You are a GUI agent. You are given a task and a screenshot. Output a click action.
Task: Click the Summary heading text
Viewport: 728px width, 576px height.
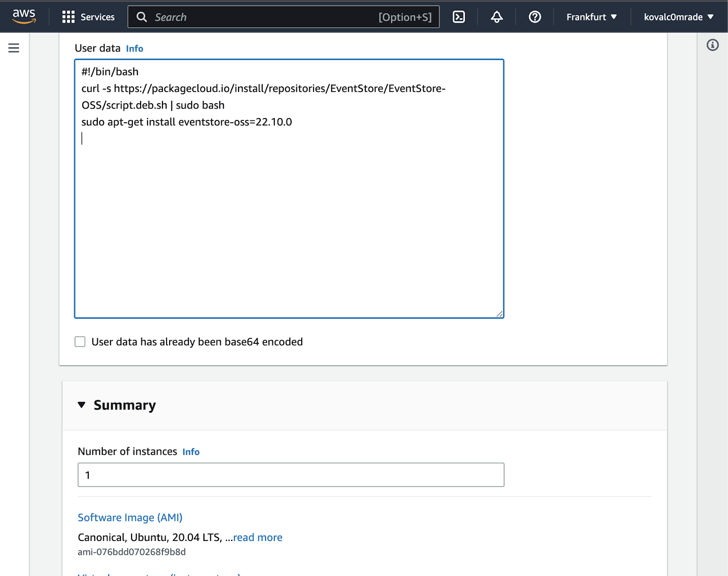tap(125, 405)
